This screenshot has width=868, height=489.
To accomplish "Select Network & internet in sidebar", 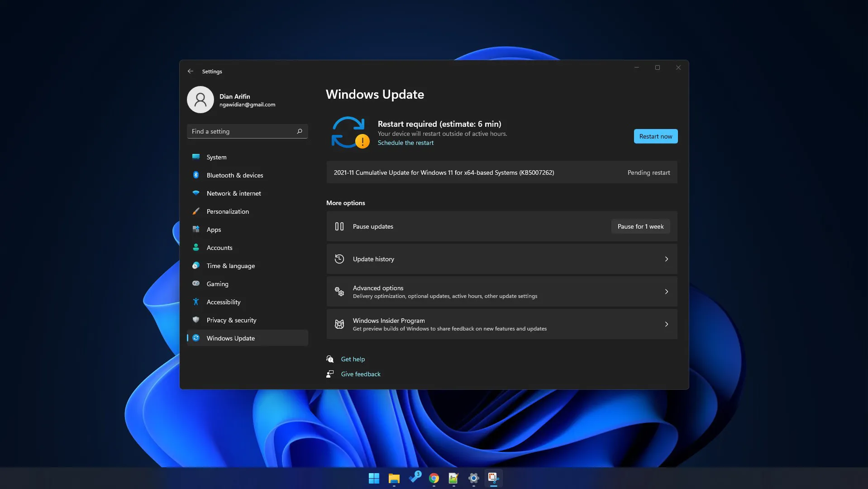I will pyautogui.click(x=234, y=193).
